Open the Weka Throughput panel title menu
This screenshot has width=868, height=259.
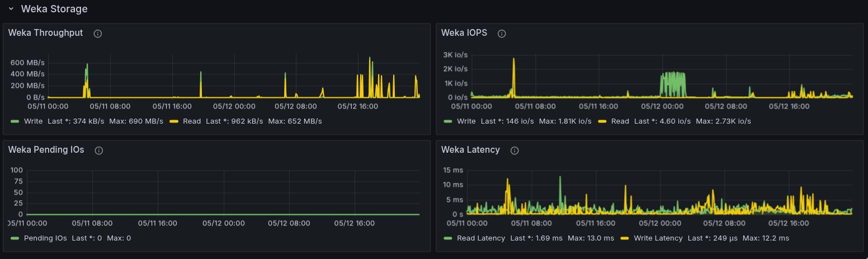pyautogui.click(x=45, y=33)
